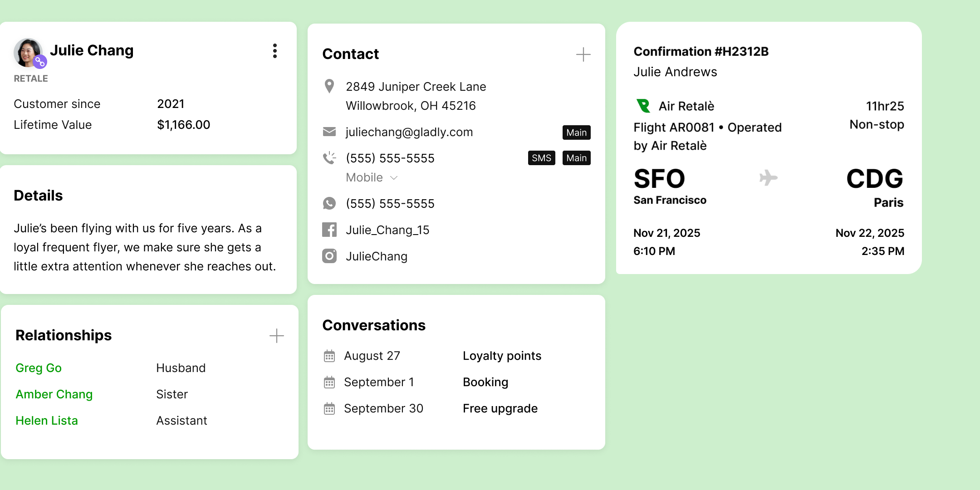Toggle the SMS tag on the mobile number
The width and height of the screenshot is (980, 490).
(x=542, y=158)
